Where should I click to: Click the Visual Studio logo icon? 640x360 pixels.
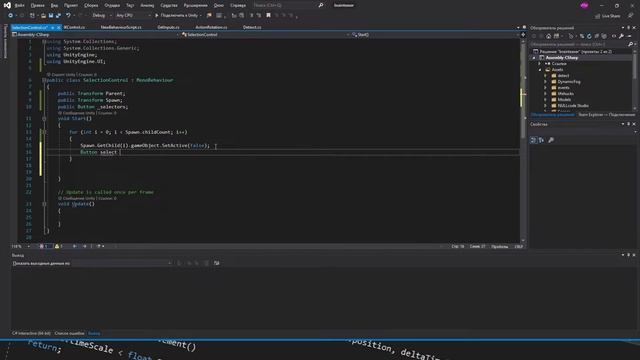[7, 5]
